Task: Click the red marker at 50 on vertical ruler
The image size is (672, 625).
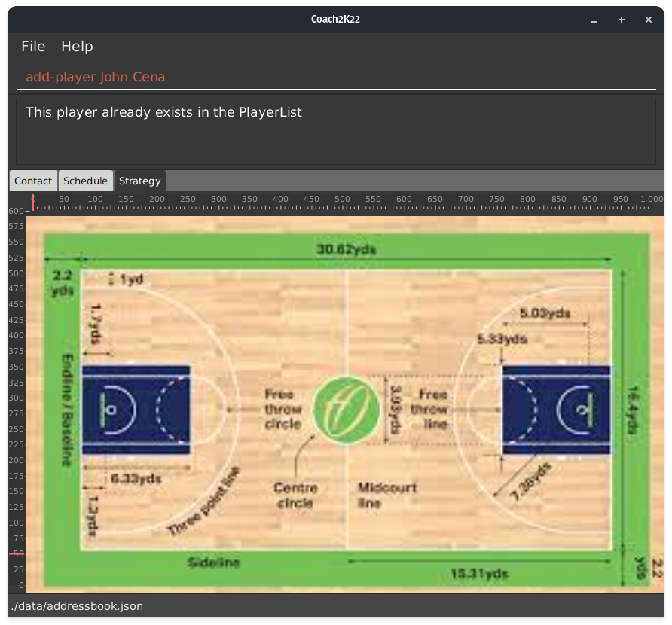Action: (x=17, y=554)
